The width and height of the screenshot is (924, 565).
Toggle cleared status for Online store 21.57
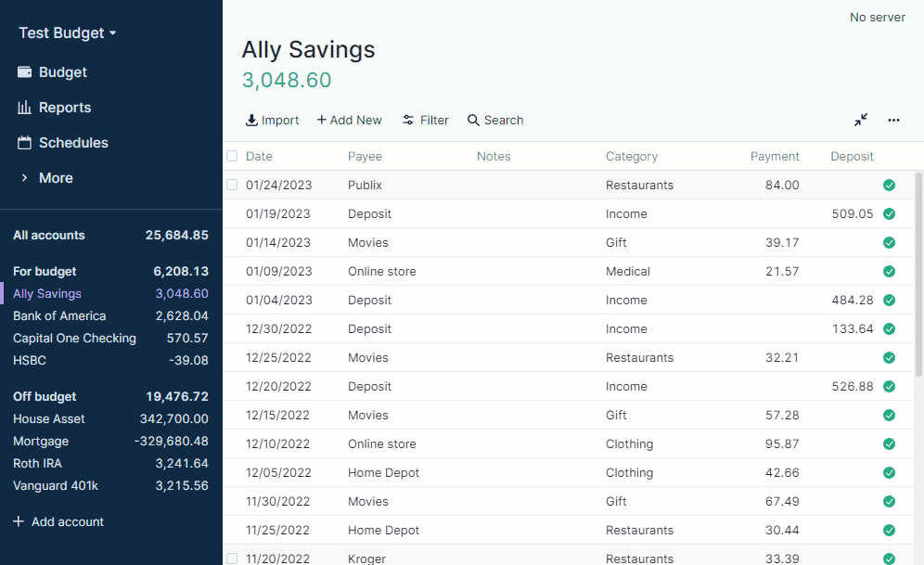(890, 272)
